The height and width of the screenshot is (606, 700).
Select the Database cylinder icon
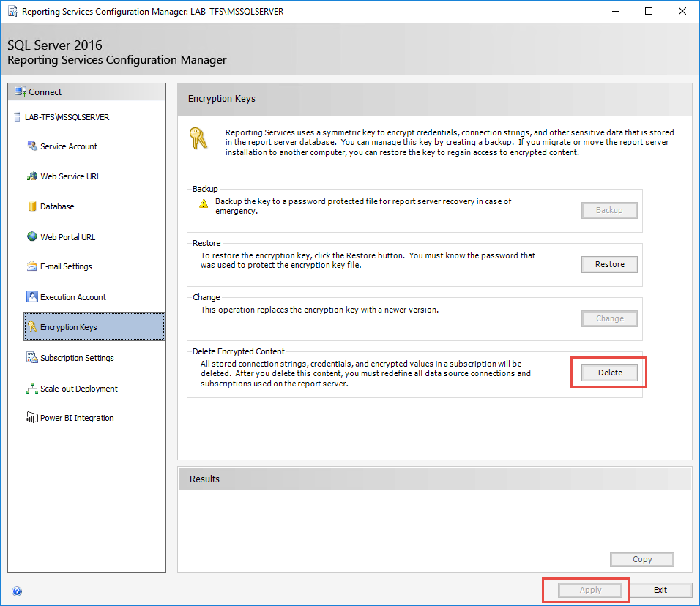(x=32, y=206)
